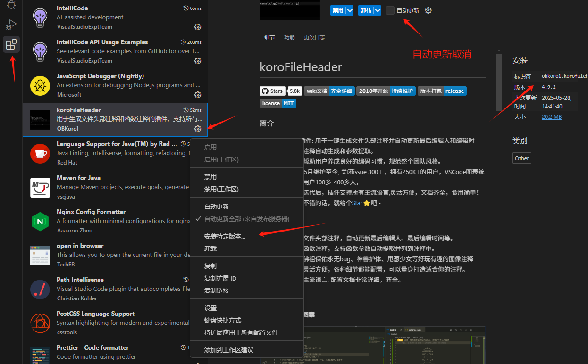Choose 启用 in context menu

(x=246, y=147)
